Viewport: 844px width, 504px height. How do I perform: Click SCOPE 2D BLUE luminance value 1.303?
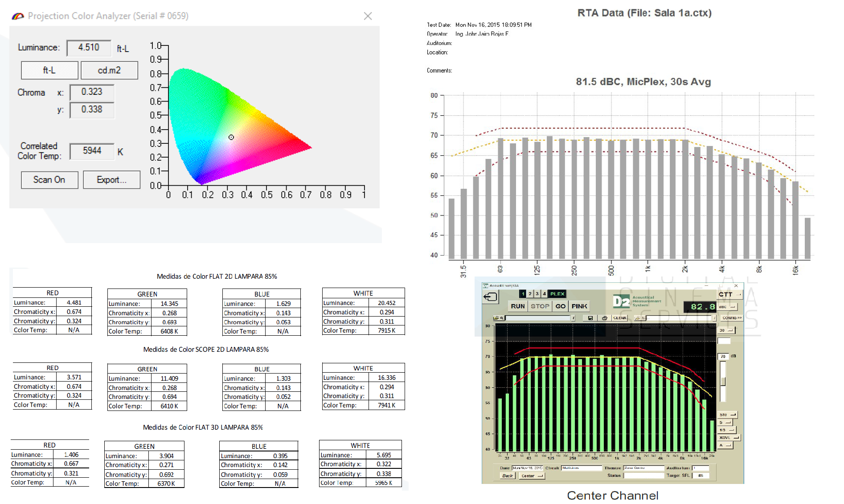[283, 378]
